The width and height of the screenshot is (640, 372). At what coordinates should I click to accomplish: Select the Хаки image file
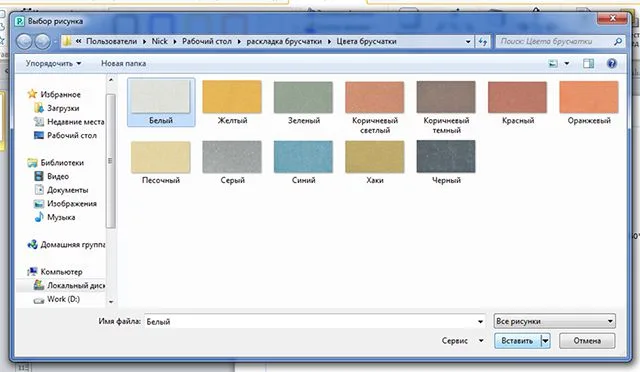point(375,163)
